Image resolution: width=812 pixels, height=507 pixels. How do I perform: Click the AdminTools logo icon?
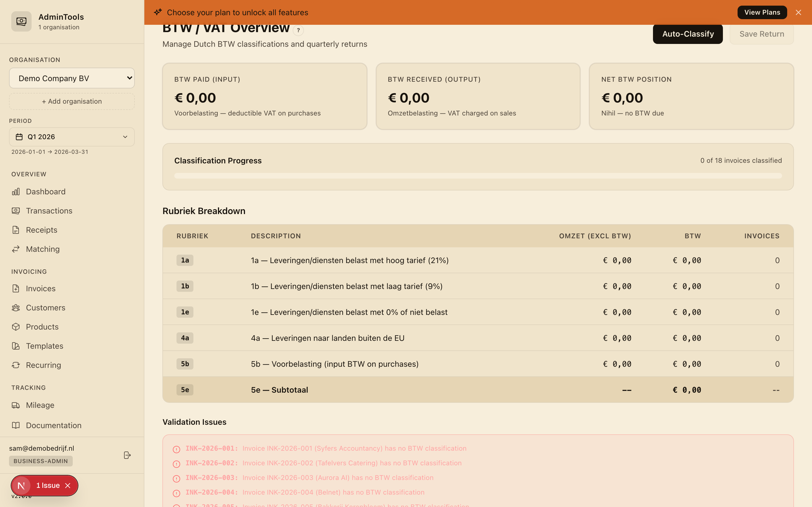tap(21, 21)
